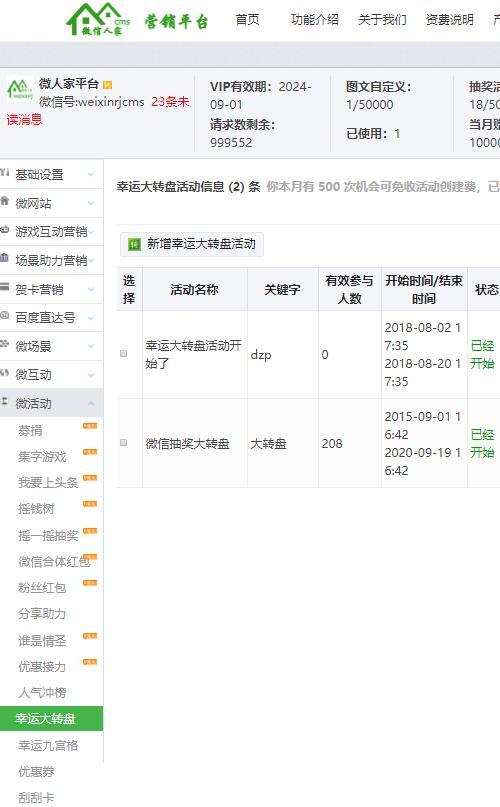
Task: Open the 人气冲榜 sidebar link
Action: (42, 693)
